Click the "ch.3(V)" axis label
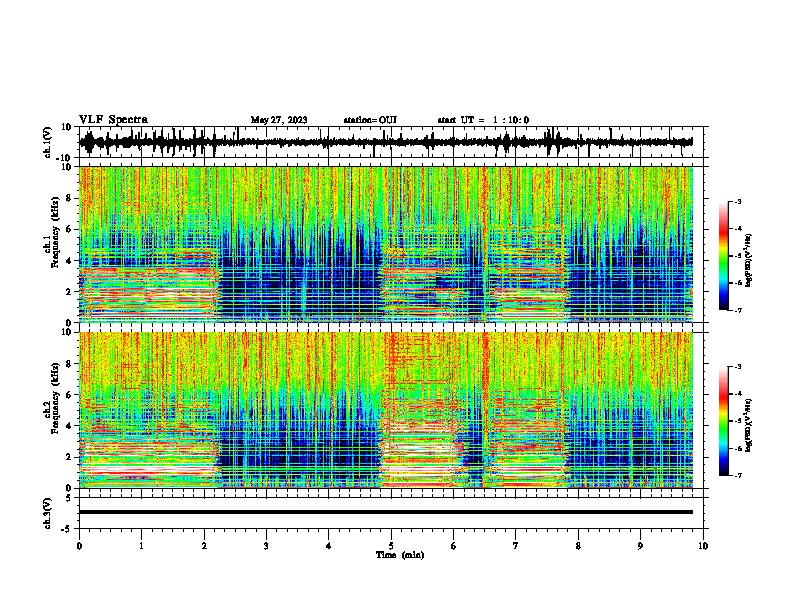Image resolution: width=792 pixels, height=612 pixels. pyautogui.click(x=48, y=513)
